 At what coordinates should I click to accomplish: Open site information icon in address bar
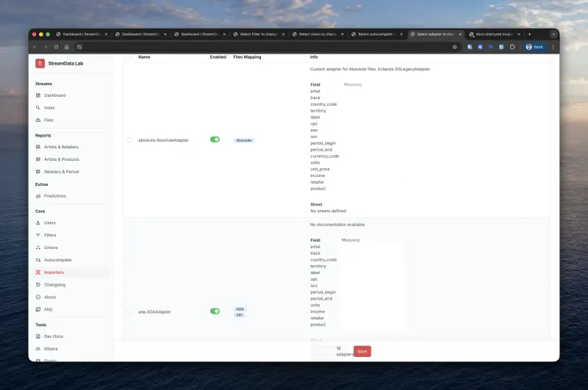click(79, 47)
